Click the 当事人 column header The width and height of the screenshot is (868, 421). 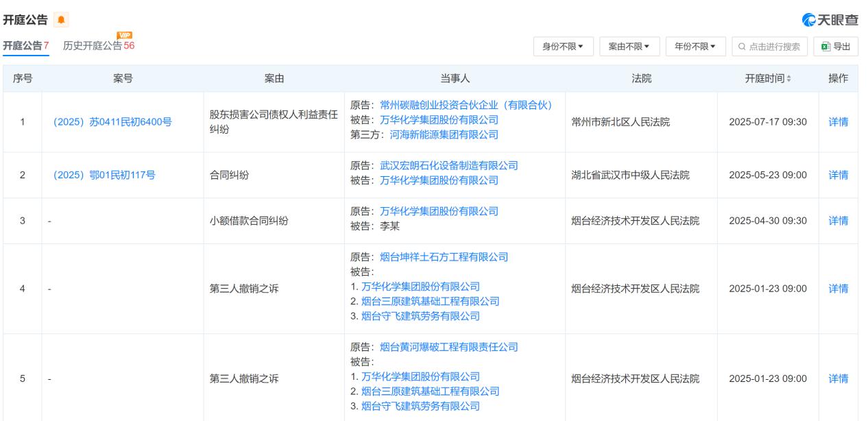tap(455, 79)
